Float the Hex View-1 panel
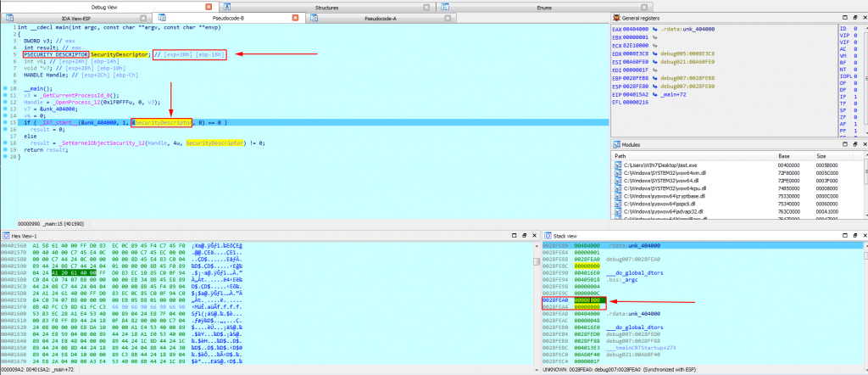868x375 pixels. [x=524, y=235]
